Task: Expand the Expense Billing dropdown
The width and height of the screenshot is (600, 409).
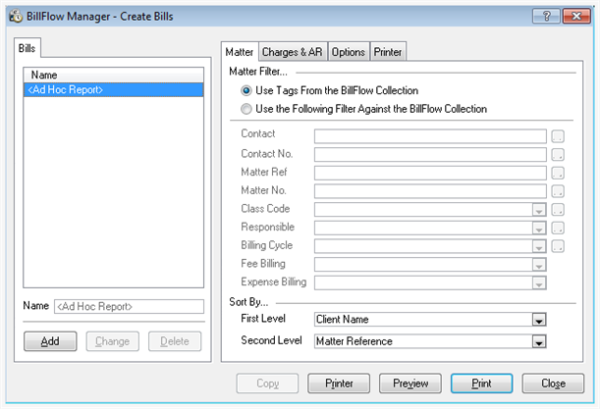Action: pyautogui.click(x=539, y=283)
